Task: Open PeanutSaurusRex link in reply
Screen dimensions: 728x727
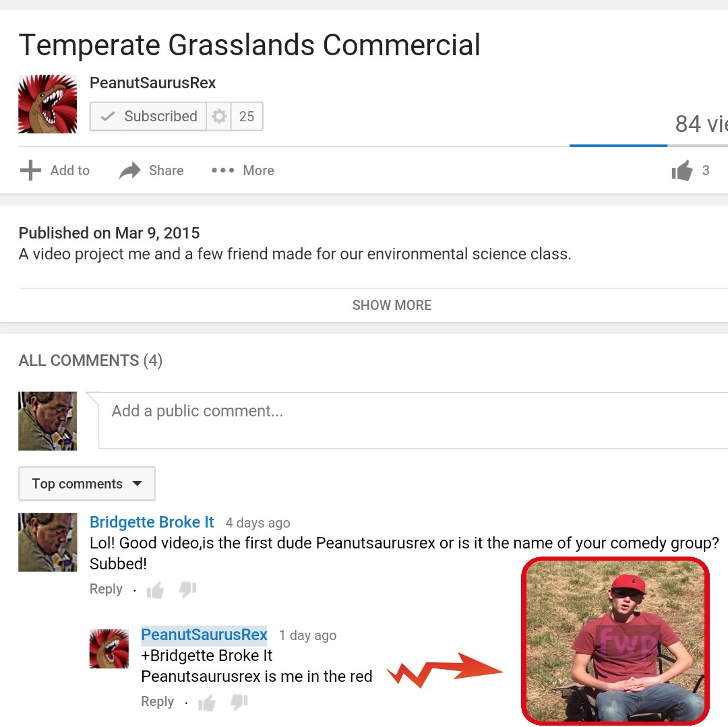Action: point(204,635)
